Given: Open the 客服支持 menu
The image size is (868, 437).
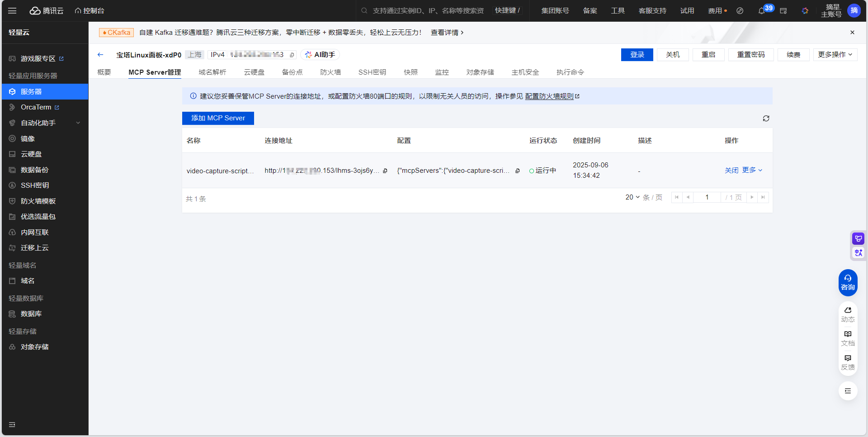Looking at the screenshot, I should [652, 10].
